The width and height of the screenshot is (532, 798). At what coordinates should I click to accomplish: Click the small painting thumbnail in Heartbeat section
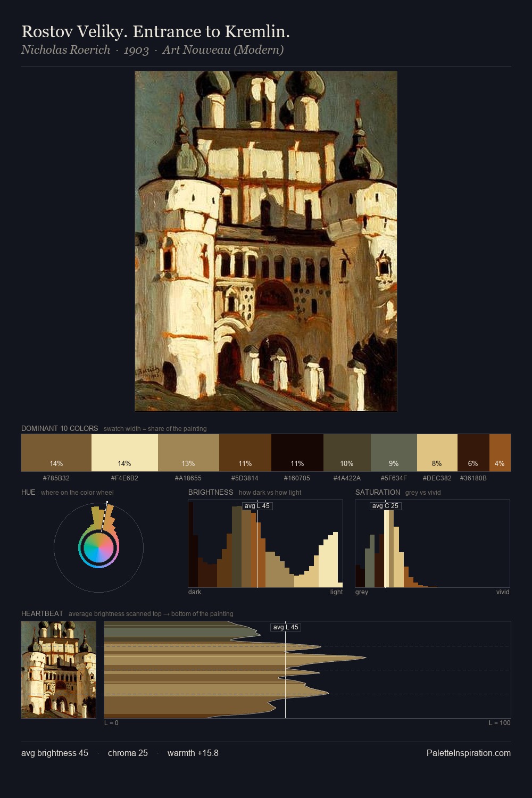59,669
